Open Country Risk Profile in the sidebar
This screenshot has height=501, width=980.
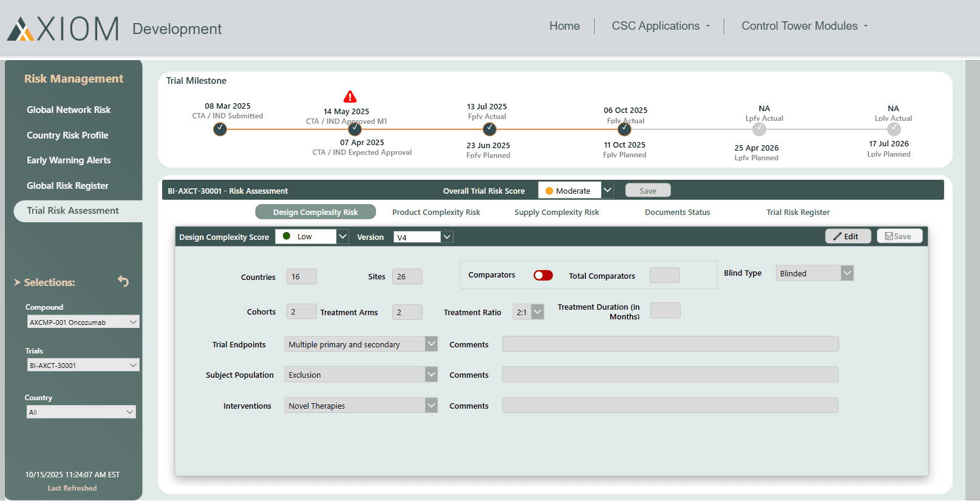point(67,135)
